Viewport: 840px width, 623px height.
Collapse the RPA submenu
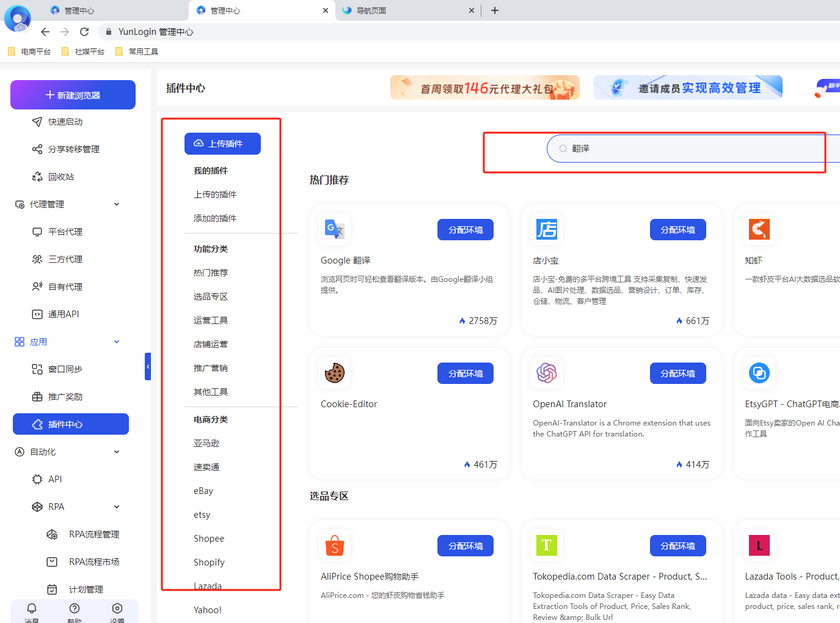point(117,507)
